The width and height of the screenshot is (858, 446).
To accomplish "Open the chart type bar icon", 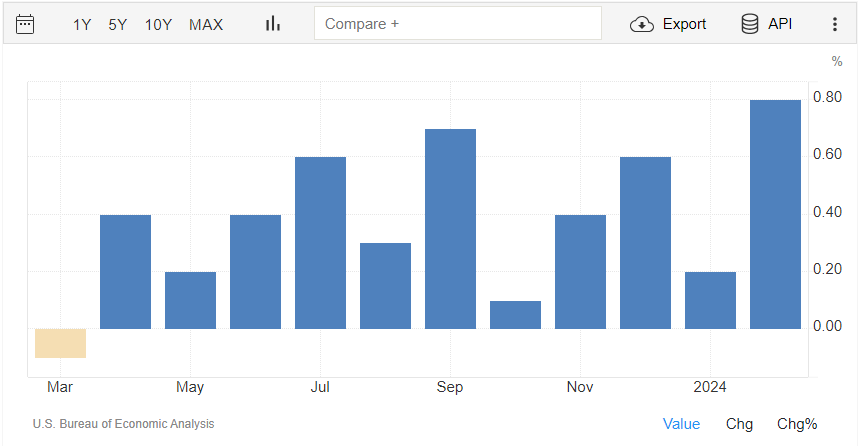I will (273, 24).
